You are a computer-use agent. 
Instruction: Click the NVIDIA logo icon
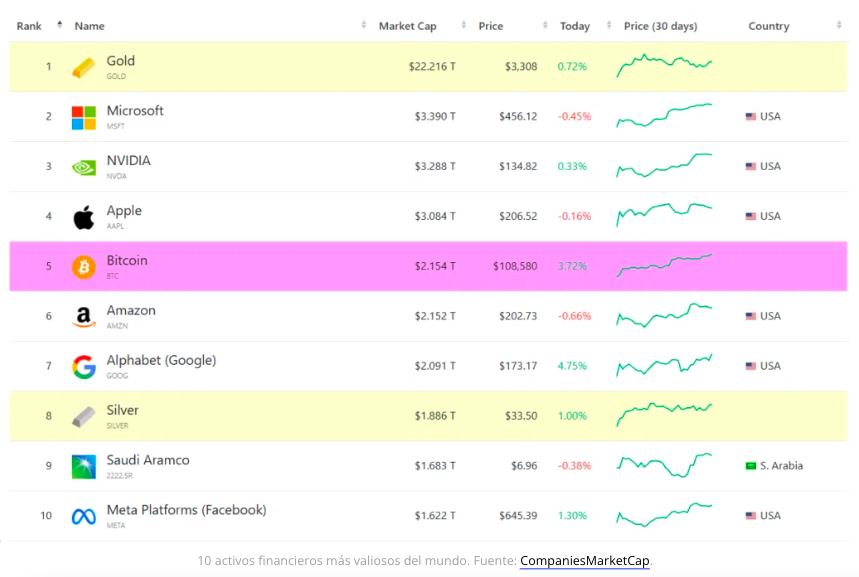pyautogui.click(x=84, y=167)
